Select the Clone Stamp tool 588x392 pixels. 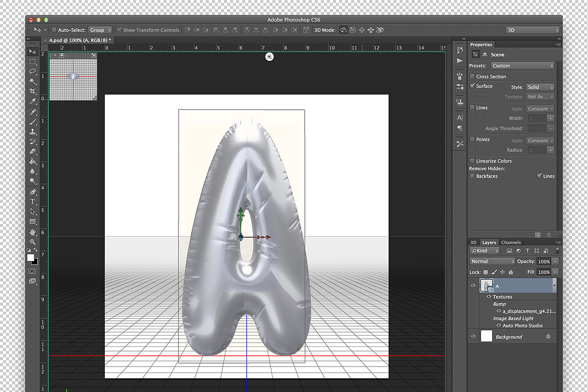(x=33, y=131)
